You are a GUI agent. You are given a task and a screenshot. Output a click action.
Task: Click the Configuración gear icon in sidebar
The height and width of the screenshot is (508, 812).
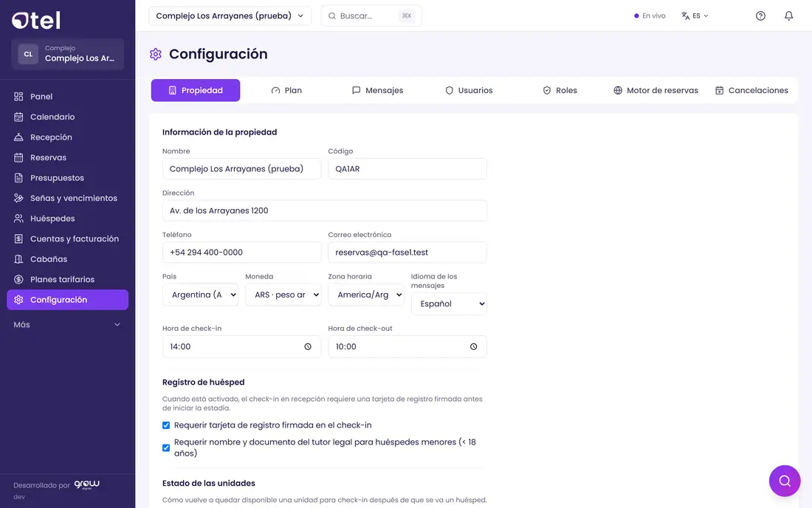click(x=18, y=300)
